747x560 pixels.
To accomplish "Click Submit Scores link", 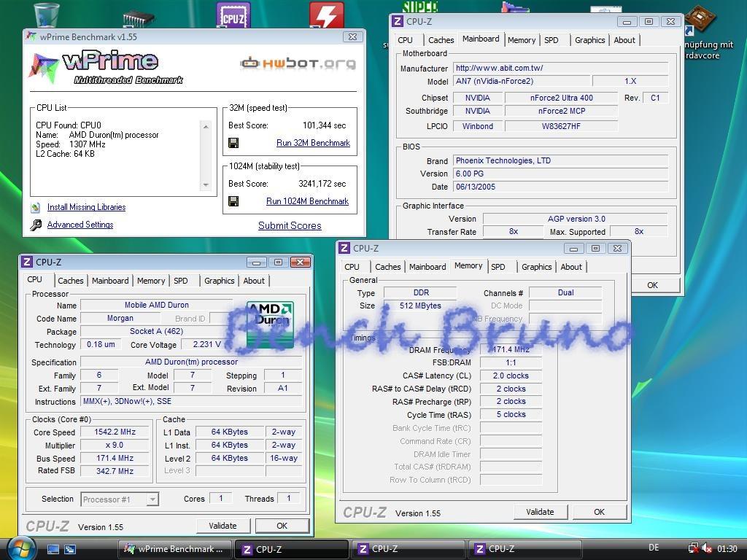I will [290, 226].
